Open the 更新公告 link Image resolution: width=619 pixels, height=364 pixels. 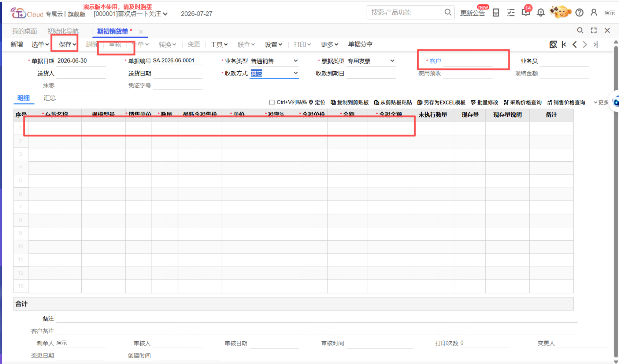click(472, 13)
